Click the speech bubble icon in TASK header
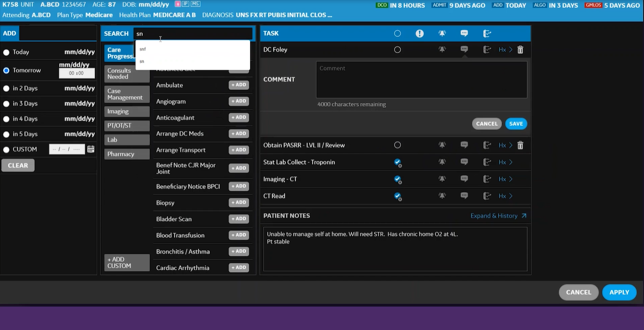The height and width of the screenshot is (330, 644). click(464, 33)
